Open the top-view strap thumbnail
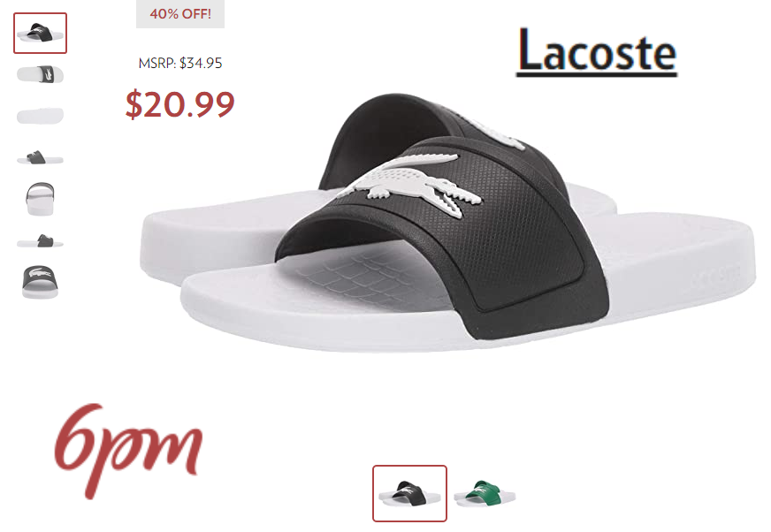This screenshot has height=532, width=771. pyautogui.click(x=41, y=74)
